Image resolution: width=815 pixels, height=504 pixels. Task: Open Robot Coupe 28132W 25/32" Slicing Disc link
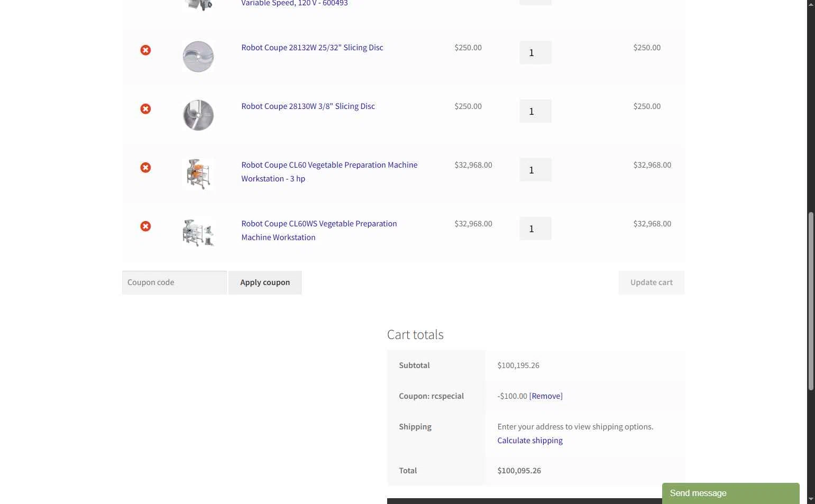point(312,48)
